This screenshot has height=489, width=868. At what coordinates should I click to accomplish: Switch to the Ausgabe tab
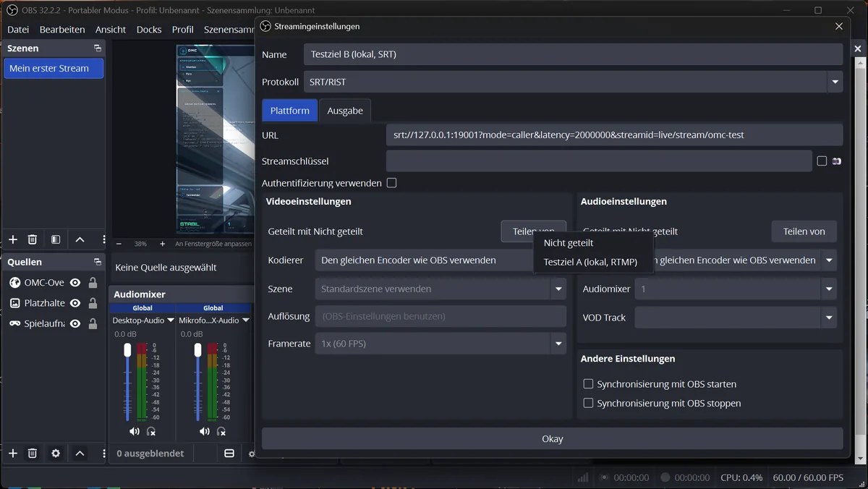tap(345, 111)
